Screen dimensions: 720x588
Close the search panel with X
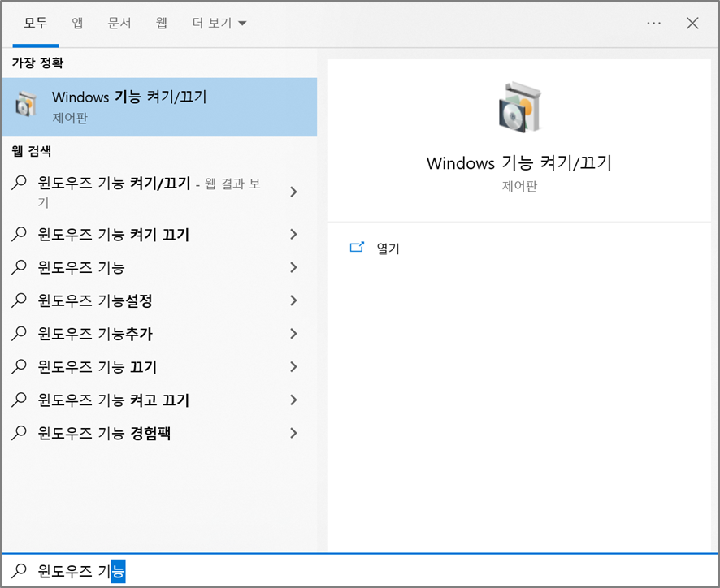(692, 23)
